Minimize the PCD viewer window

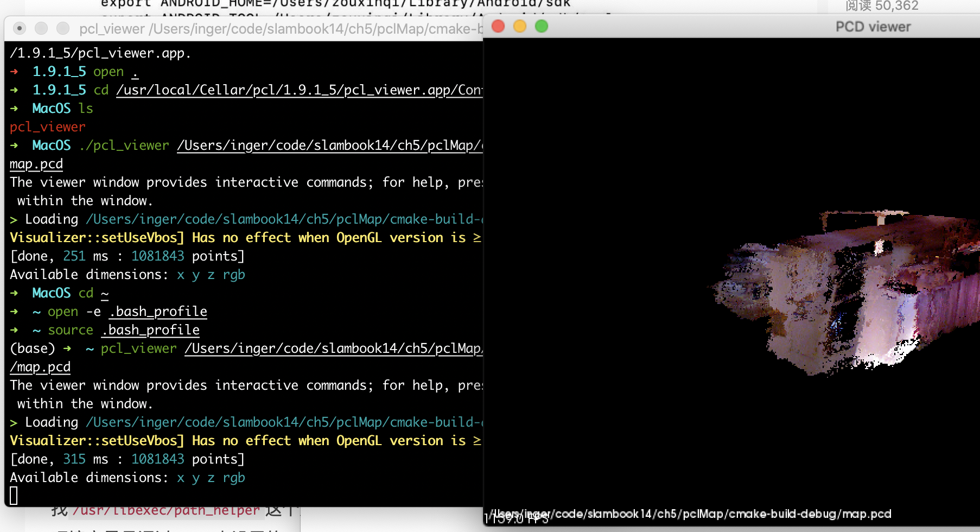520,26
